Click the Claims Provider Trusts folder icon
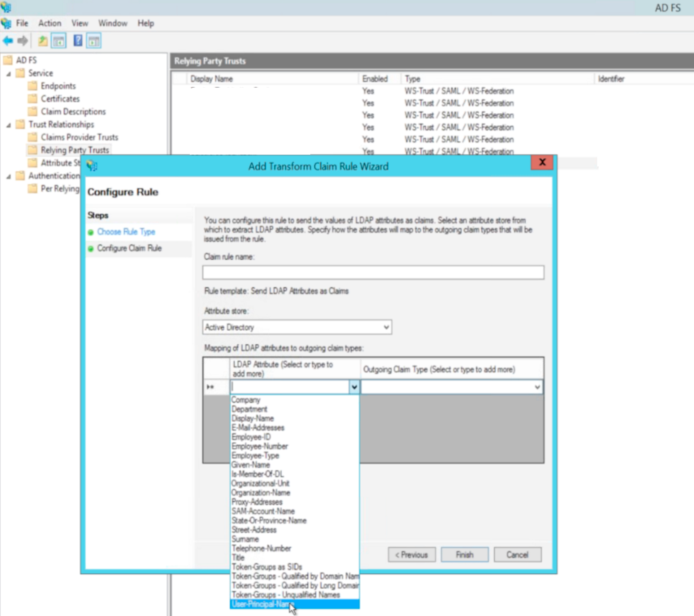Viewport: 694px width, 616px height. (x=32, y=137)
